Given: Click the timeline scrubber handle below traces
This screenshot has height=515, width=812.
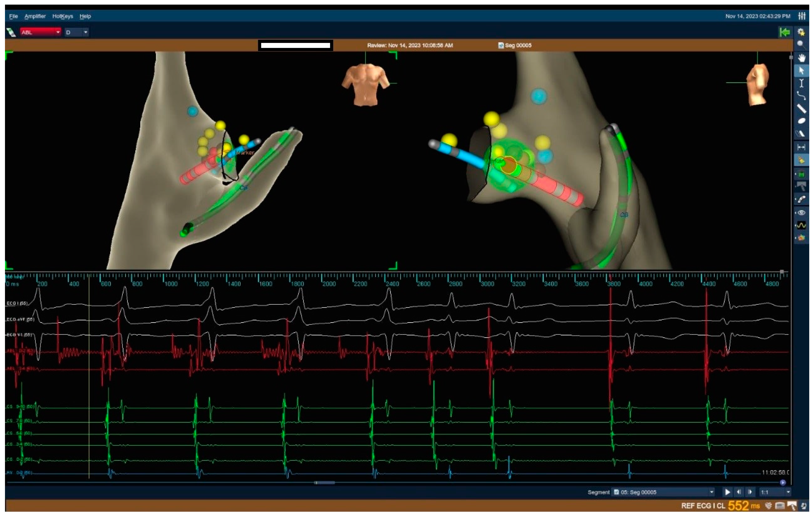Looking at the screenshot, I should 324,483.
